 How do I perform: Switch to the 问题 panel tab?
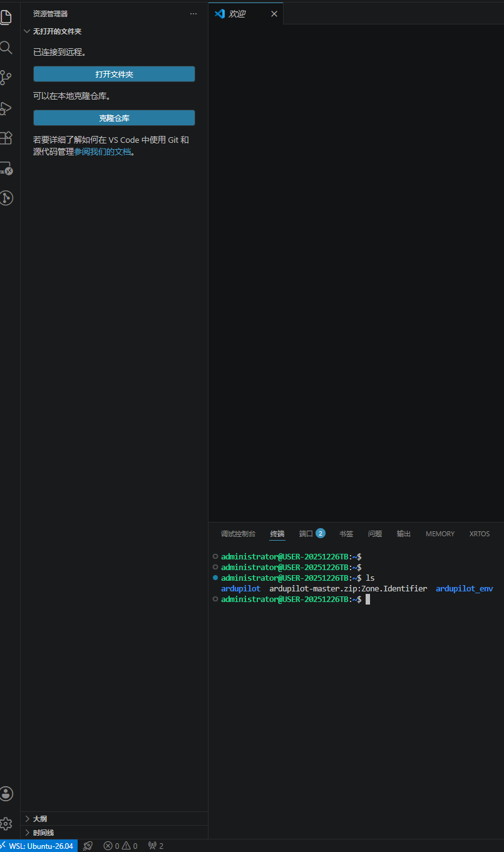click(375, 534)
